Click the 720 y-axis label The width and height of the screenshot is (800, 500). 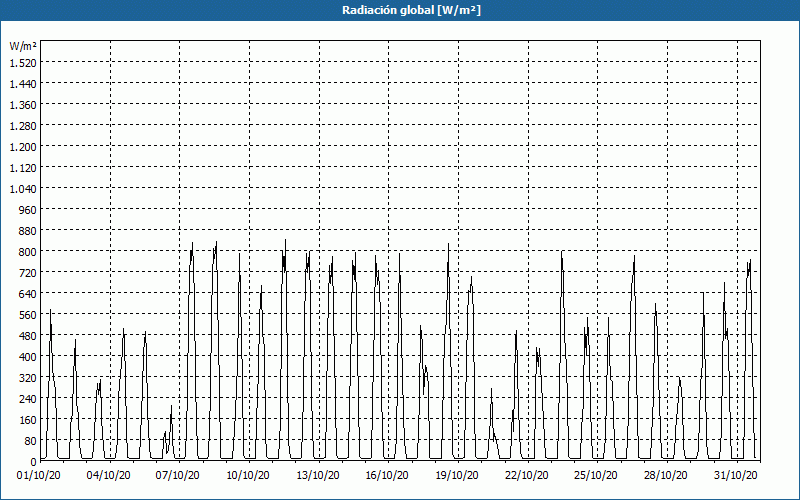[28, 273]
